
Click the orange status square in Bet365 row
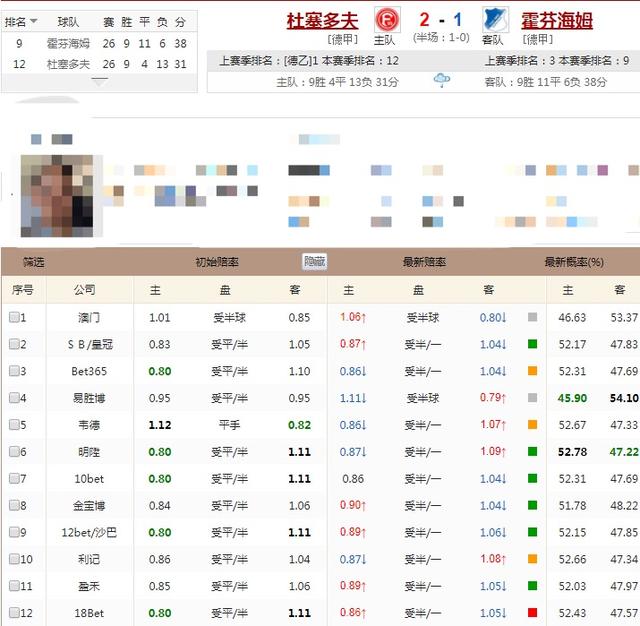tap(533, 371)
